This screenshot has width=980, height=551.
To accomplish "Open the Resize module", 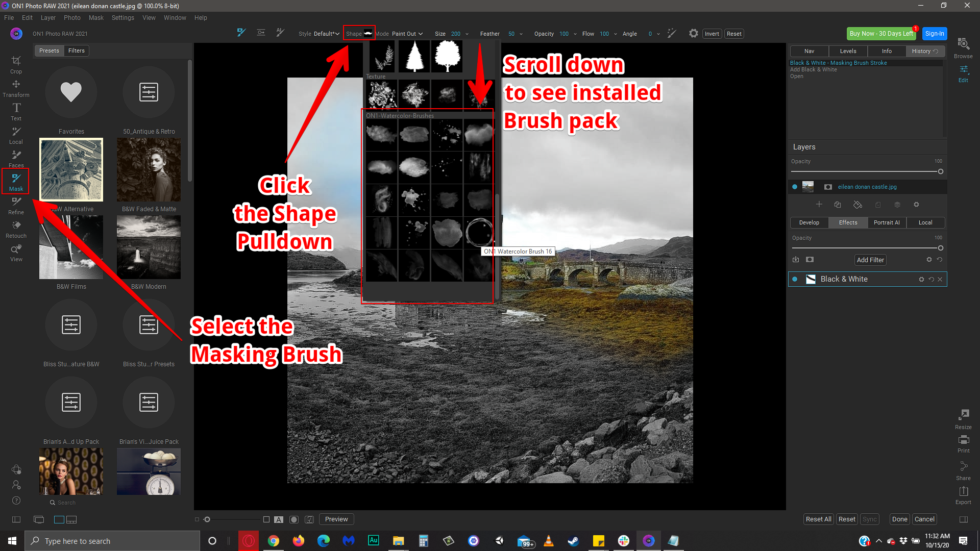I will coord(963,419).
